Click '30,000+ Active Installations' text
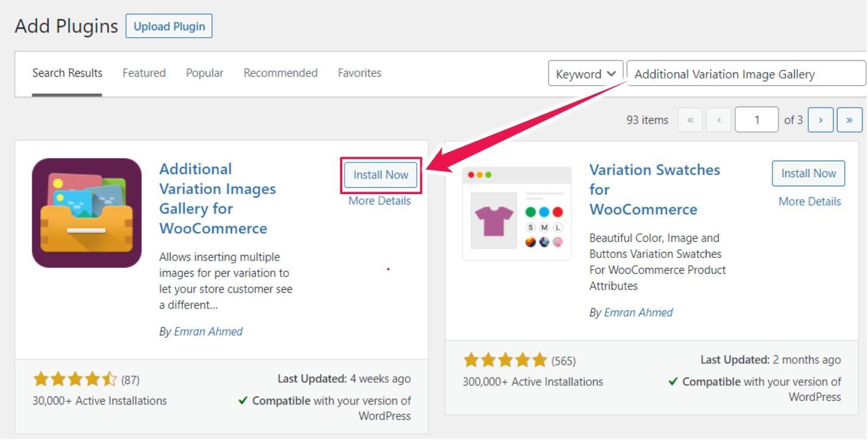 coord(99,401)
